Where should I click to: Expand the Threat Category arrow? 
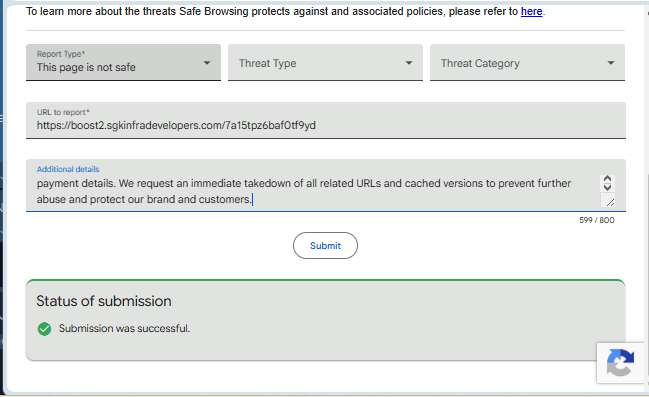[x=611, y=63]
